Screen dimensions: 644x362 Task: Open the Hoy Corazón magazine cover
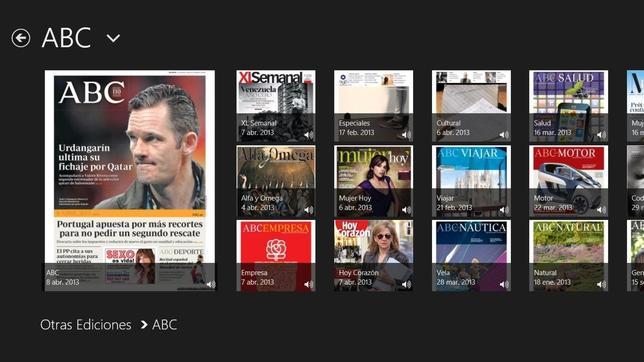click(x=373, y=256)
